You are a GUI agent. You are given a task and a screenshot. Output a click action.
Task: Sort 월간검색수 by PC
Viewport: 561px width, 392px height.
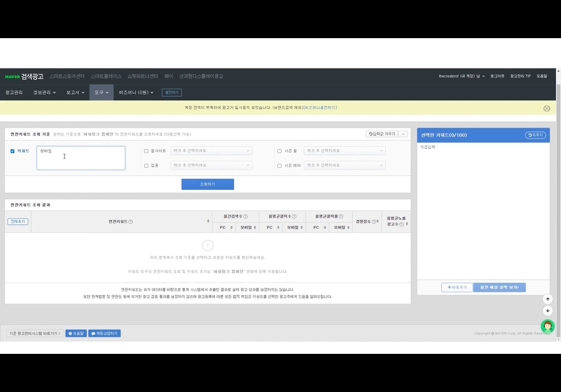click(231, 228)
